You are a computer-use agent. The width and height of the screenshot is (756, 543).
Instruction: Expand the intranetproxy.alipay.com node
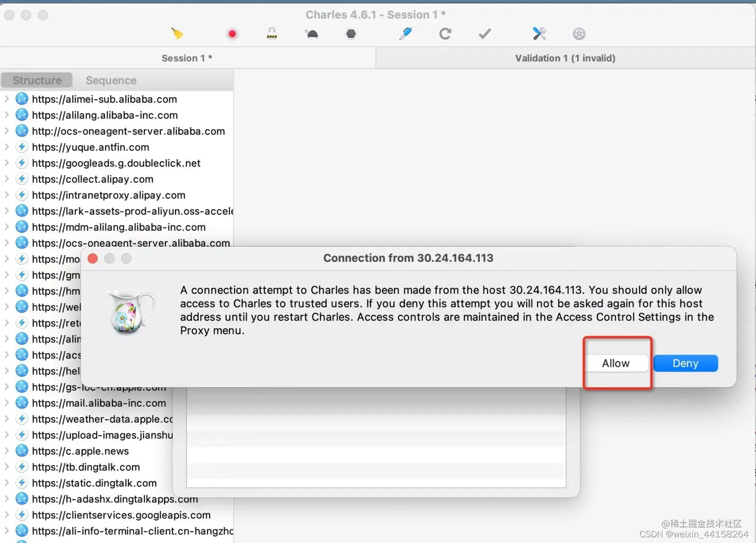click(6, 195)
